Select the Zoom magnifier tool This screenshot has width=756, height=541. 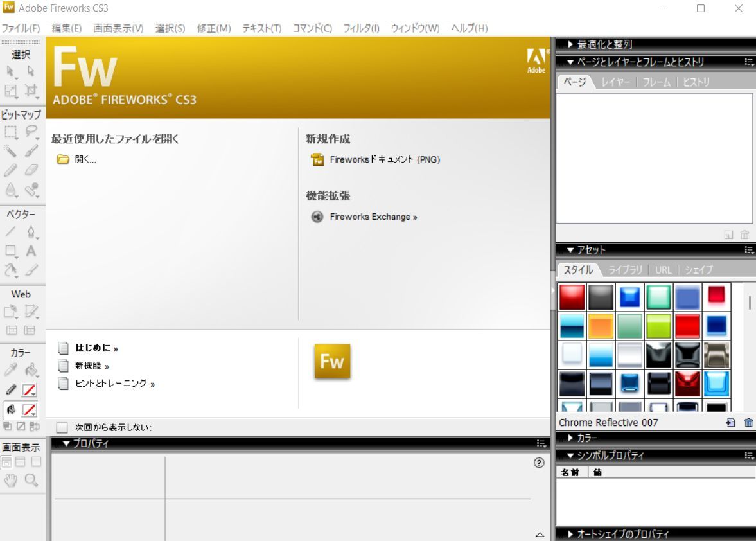[x=31, y=480]
